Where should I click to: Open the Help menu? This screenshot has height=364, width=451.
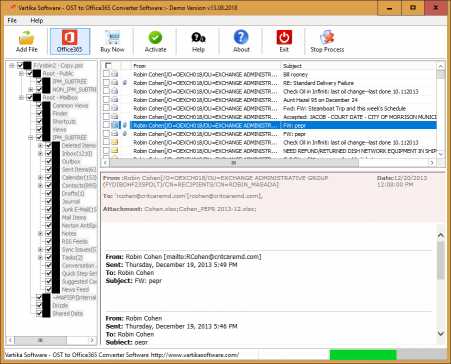(37, 20)
